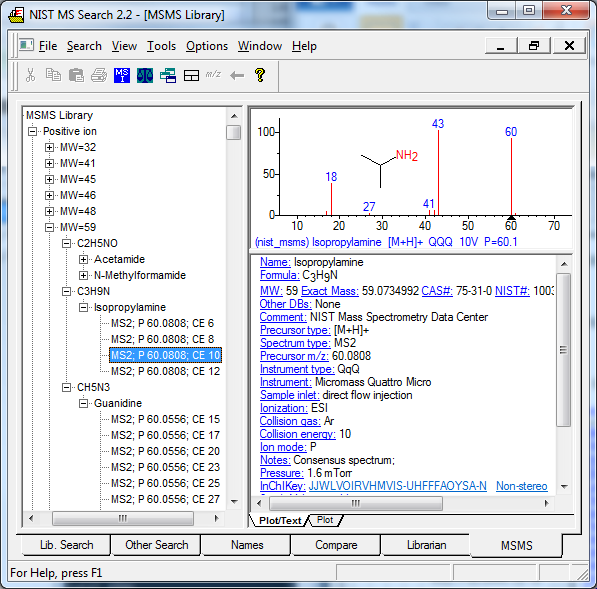Viewport: 597px width, 589px height.
Task: Open the Options menu
Action: (207, 46)
